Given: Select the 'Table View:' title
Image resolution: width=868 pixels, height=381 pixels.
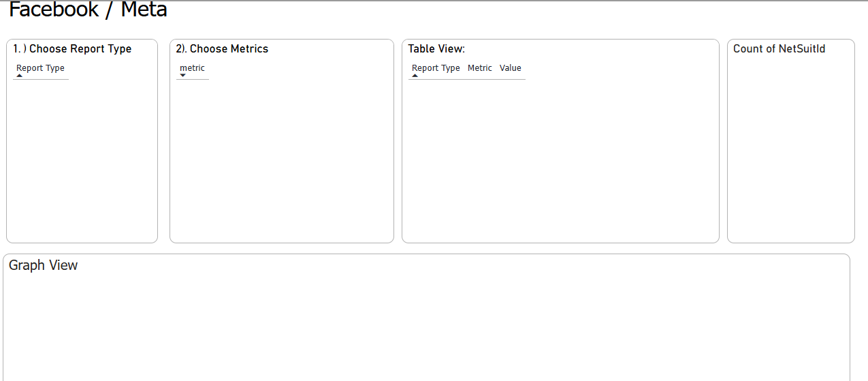Looking at the screenshot, I should (x=436, y=49).
